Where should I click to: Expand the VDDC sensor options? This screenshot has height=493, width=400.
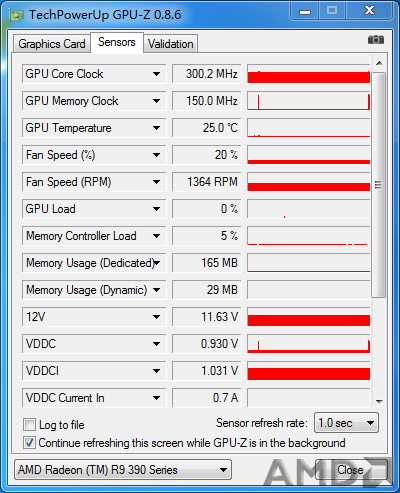tap(156, 344)
